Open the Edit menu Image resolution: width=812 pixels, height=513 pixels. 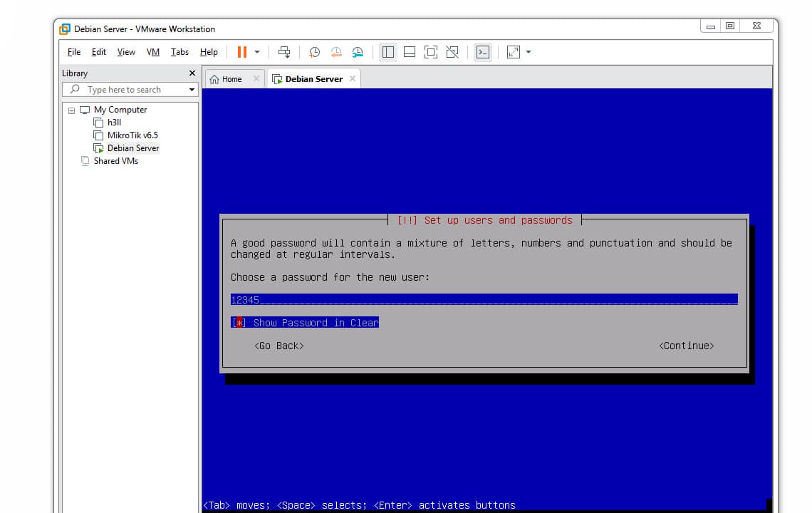pyautogui.click(x=99, y=52)
